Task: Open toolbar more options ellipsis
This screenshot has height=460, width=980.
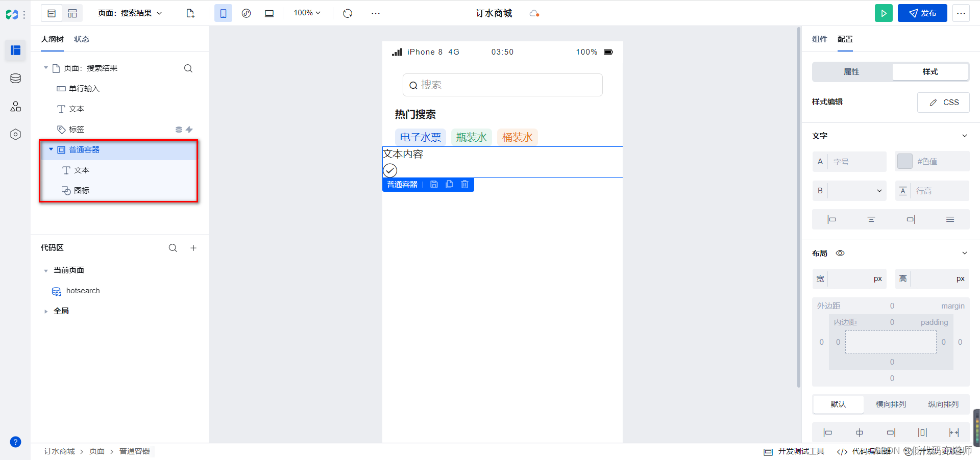Action: 376,13
